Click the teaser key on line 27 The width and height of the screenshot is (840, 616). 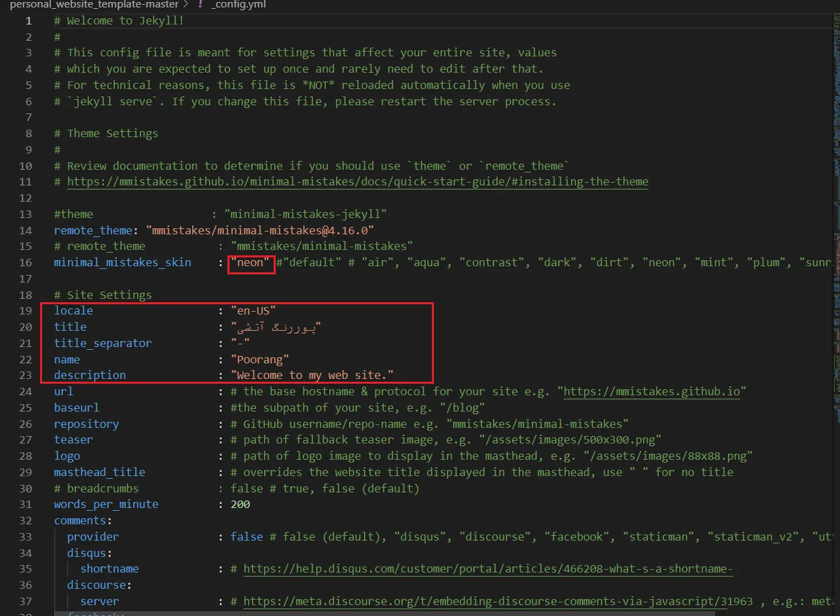point(73,440)
